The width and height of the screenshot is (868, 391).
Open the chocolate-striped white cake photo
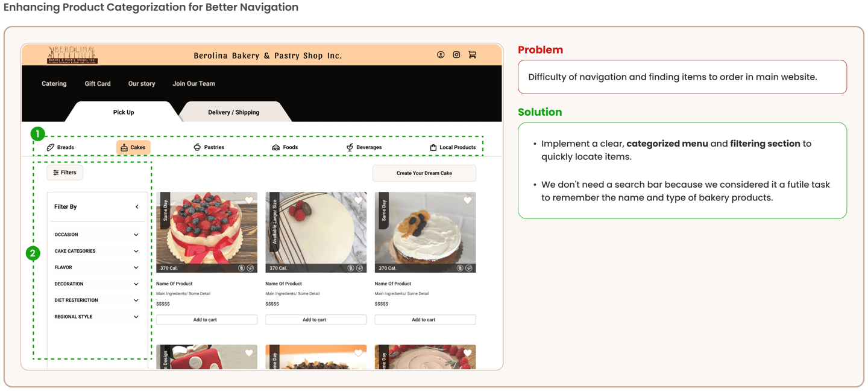tap(316, 232)
